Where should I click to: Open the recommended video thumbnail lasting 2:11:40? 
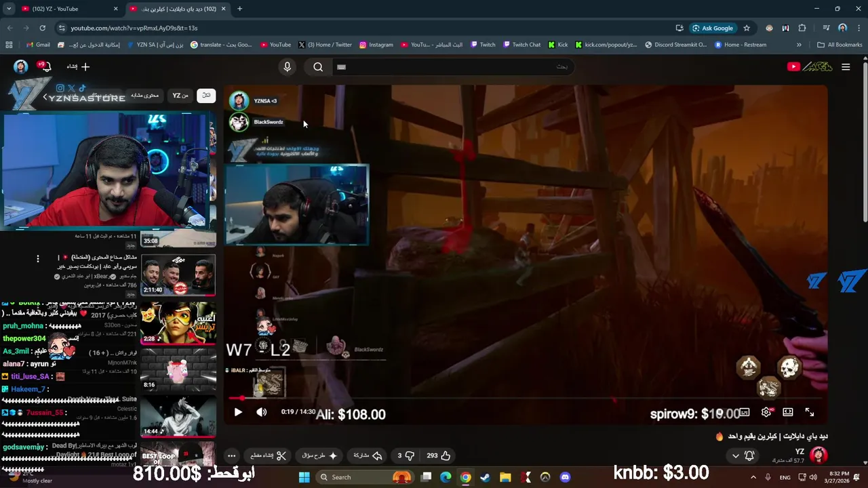tap(178, 275)
